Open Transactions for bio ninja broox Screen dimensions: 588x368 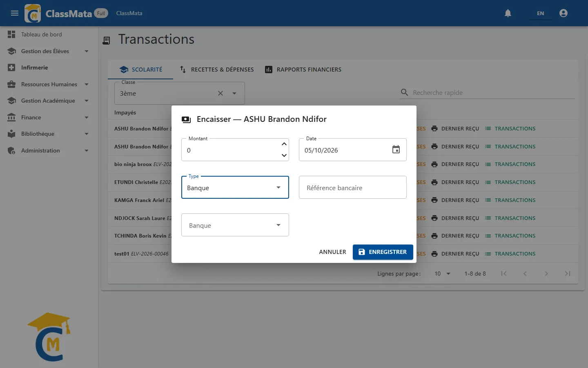pyautogui.click(x=510, y=164)
